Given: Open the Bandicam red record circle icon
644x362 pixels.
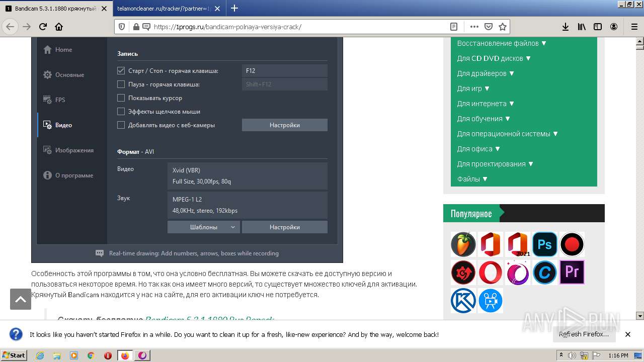Looking at the screenshot, I should pyautogui.click(x=572, y=245).
